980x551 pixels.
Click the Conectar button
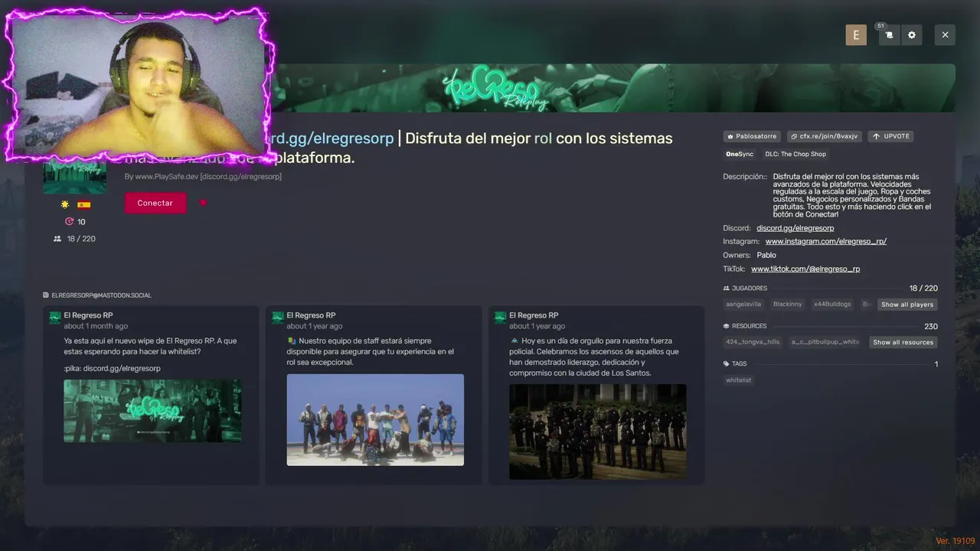[155, 203]
